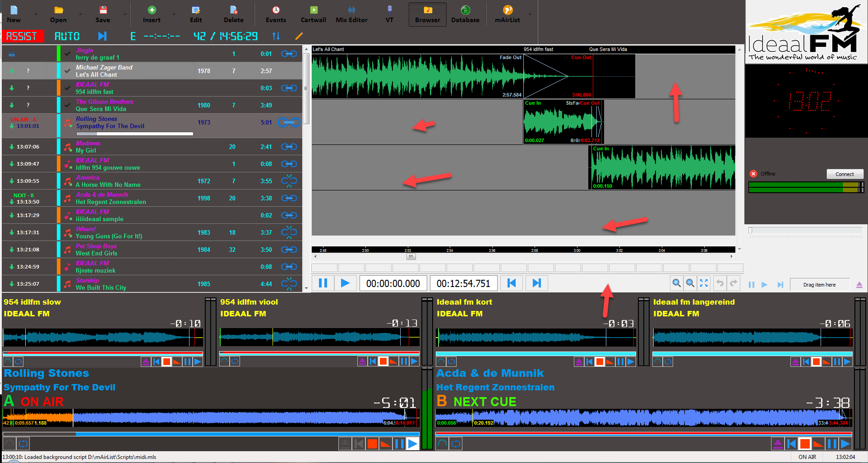868x463 pixels.
Task: Expand the Insert button dropdown arrow
Action: click(x=174, y=14)
